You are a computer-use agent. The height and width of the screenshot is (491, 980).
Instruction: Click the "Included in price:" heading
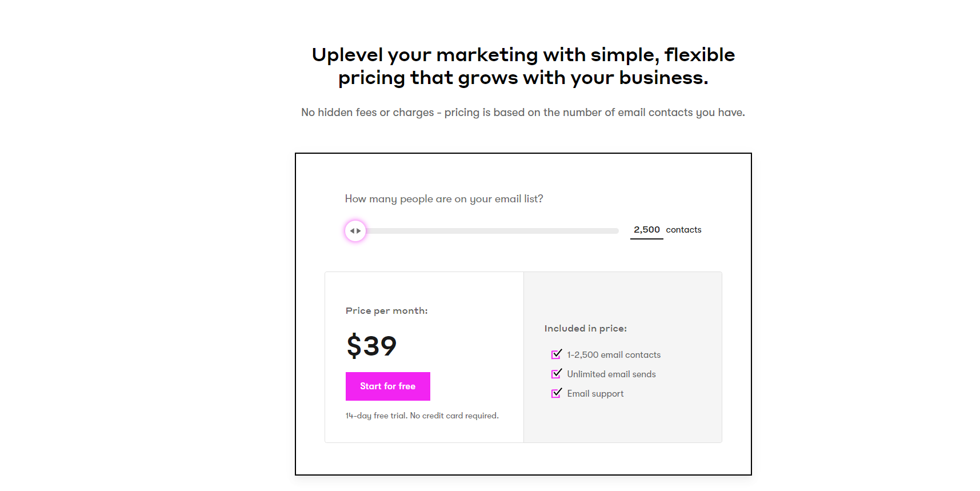[x=585, y=329]
